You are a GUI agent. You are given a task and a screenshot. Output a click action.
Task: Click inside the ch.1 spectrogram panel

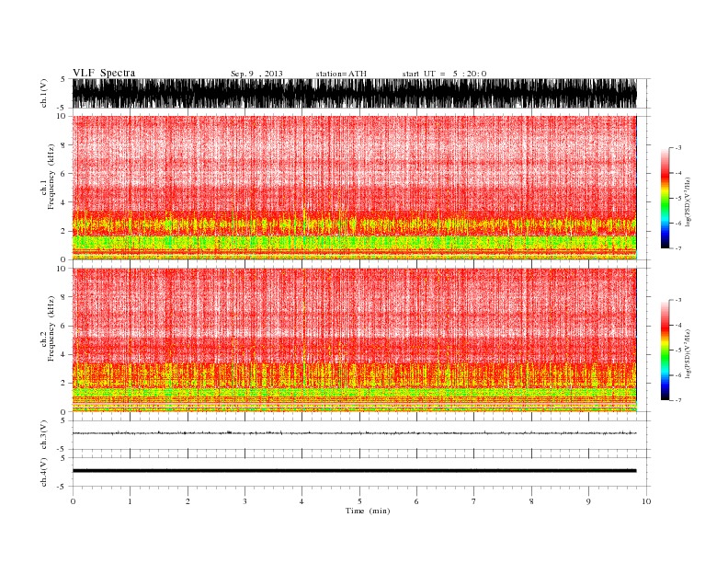tap(355, 188)
